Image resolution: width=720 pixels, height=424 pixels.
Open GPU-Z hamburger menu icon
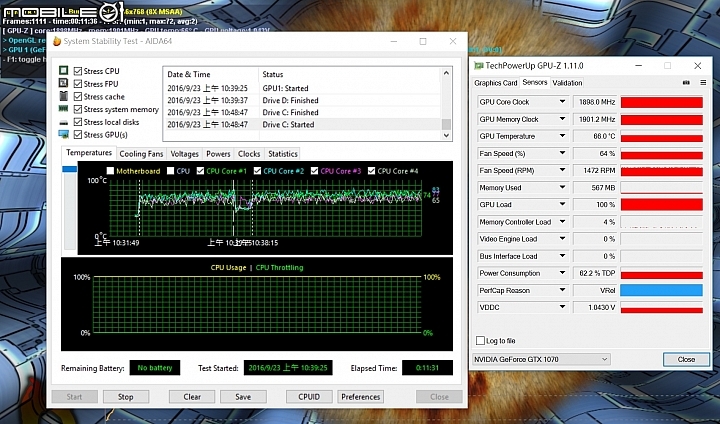[703, 83]
